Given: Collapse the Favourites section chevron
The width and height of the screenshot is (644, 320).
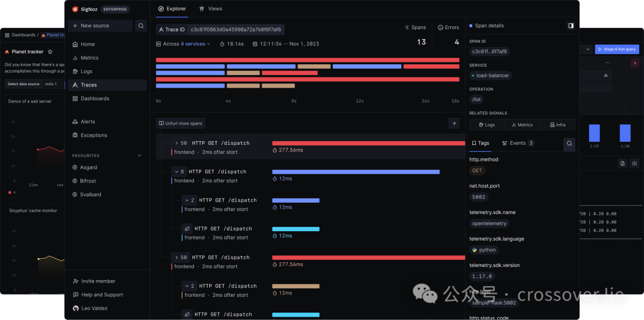Looking at the screenshot, I should coord(139,156).
